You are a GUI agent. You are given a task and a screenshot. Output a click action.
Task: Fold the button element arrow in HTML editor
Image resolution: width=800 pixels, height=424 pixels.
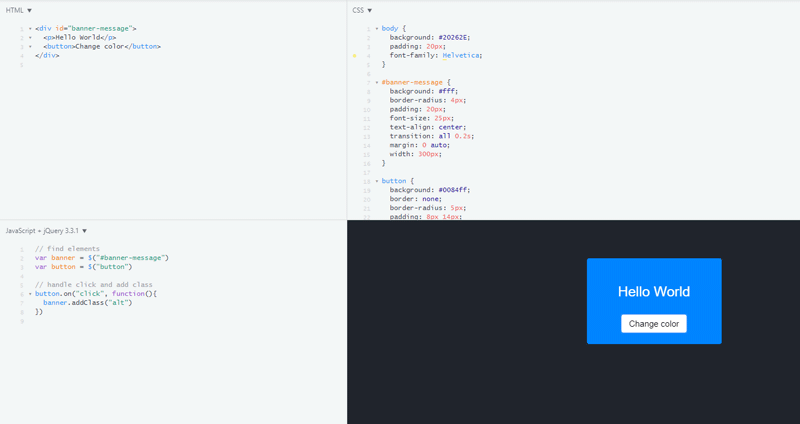tap(30, 47)
